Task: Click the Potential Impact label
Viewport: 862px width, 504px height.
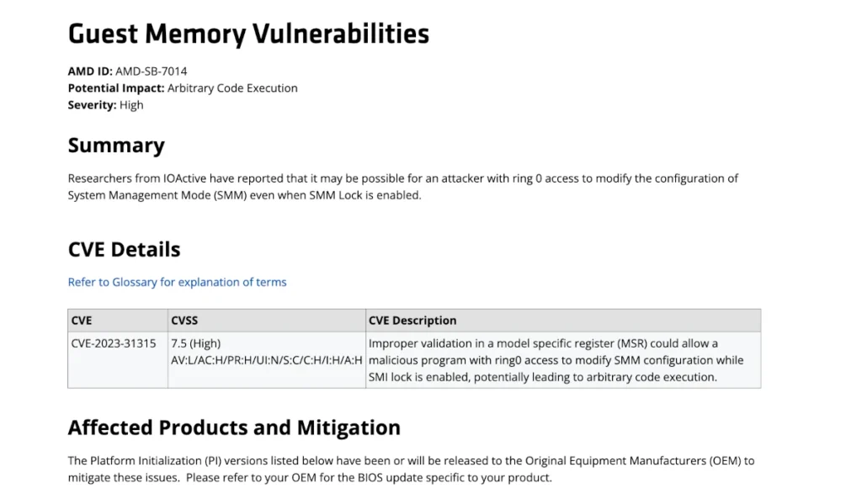Action: [x=116, y=88]
